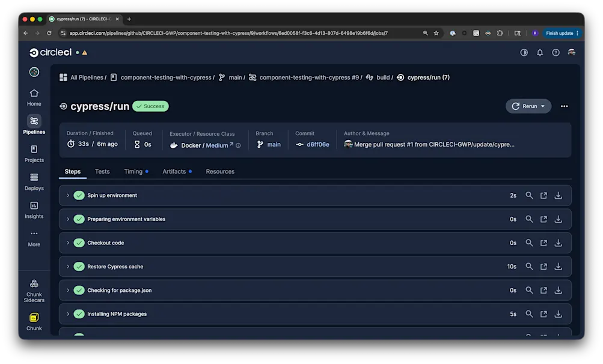603x364 pixels.
Task: Open Preparing environment variables in new tab
Action: 543,219
